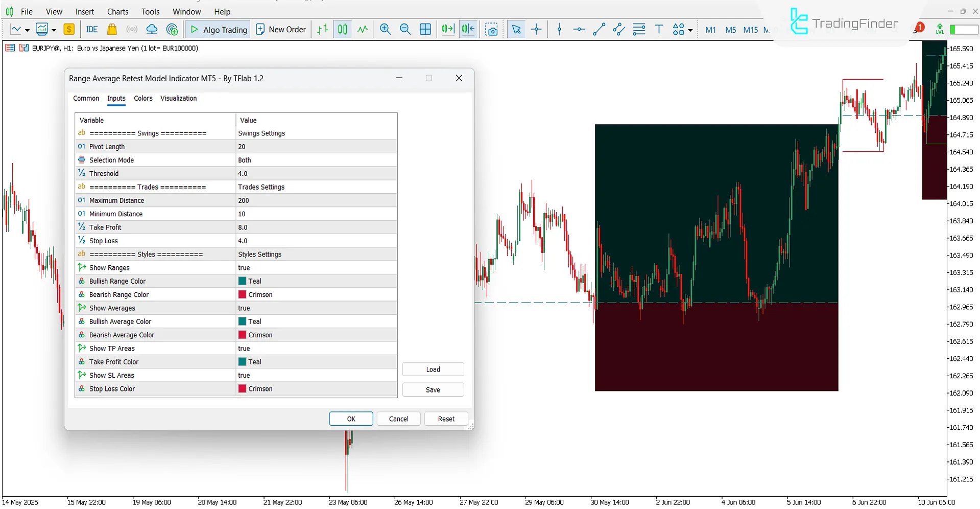Open the Charts menu
980x509 pixels.
pyautogui.click(x=117, y=11)
